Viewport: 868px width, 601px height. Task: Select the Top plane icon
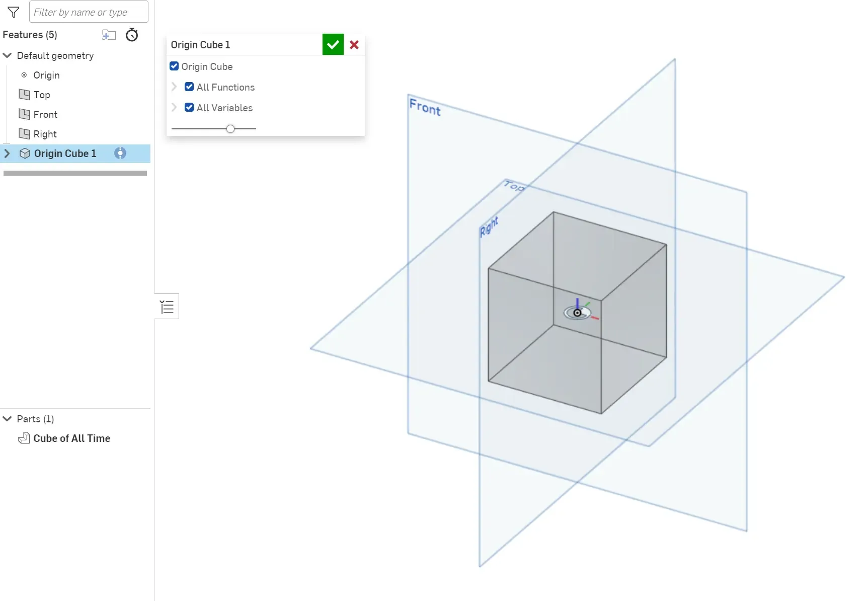click(x=25, y=94)
